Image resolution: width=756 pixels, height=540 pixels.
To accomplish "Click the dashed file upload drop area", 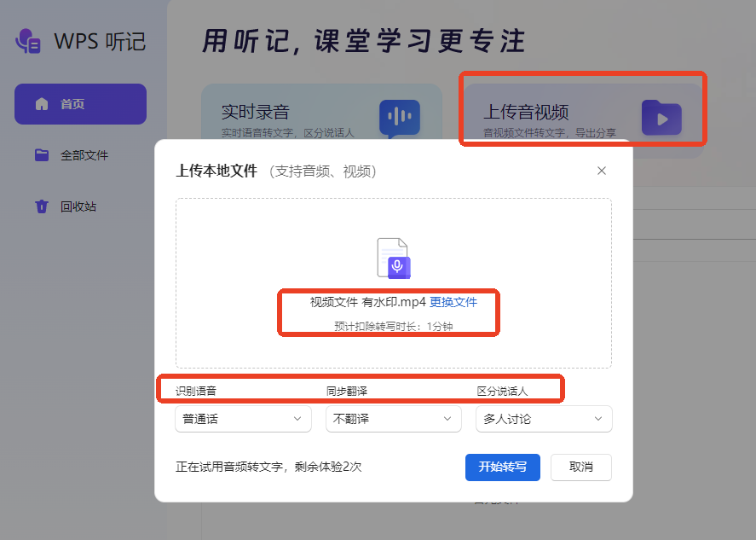I will click(394, 283).
